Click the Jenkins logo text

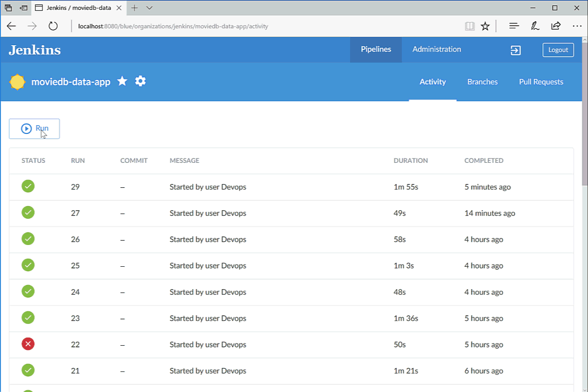tap(35, 50)
